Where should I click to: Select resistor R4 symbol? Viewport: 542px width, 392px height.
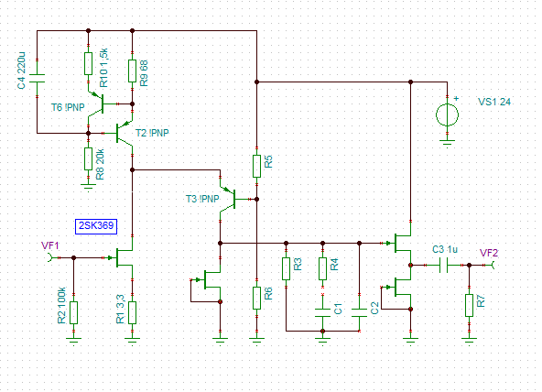322,268
